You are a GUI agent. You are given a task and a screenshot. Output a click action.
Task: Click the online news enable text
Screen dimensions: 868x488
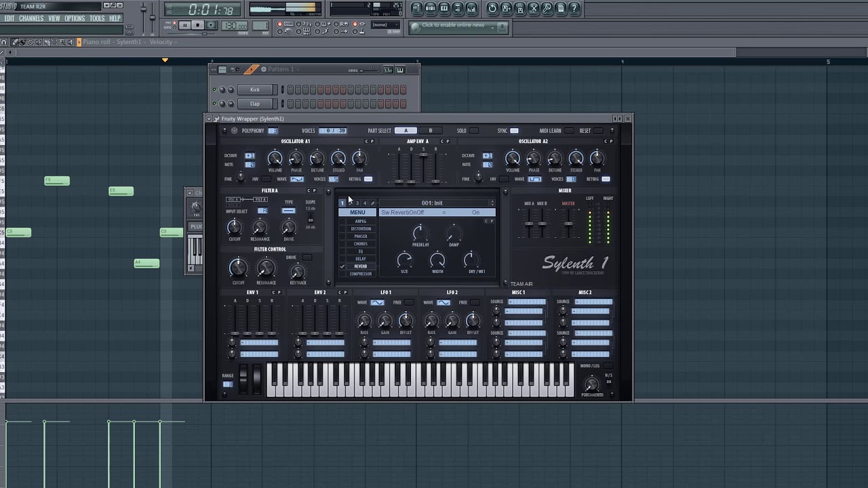click(x=453, y=25)
